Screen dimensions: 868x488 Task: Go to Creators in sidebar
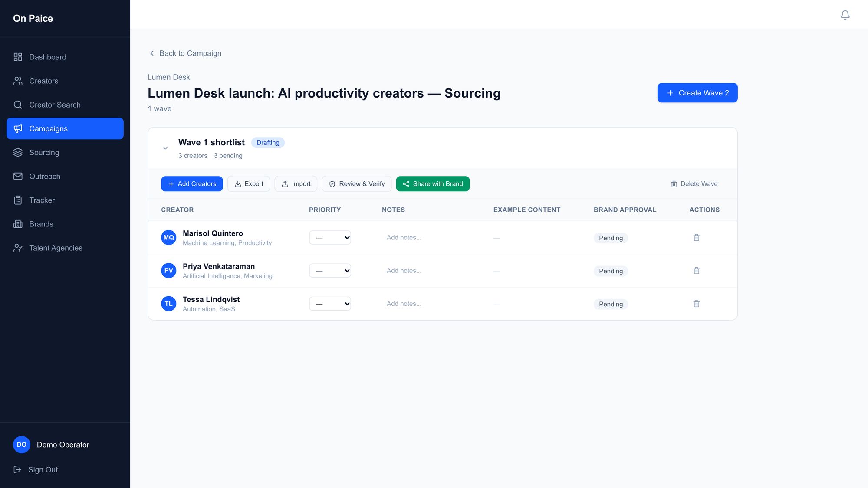65,81
